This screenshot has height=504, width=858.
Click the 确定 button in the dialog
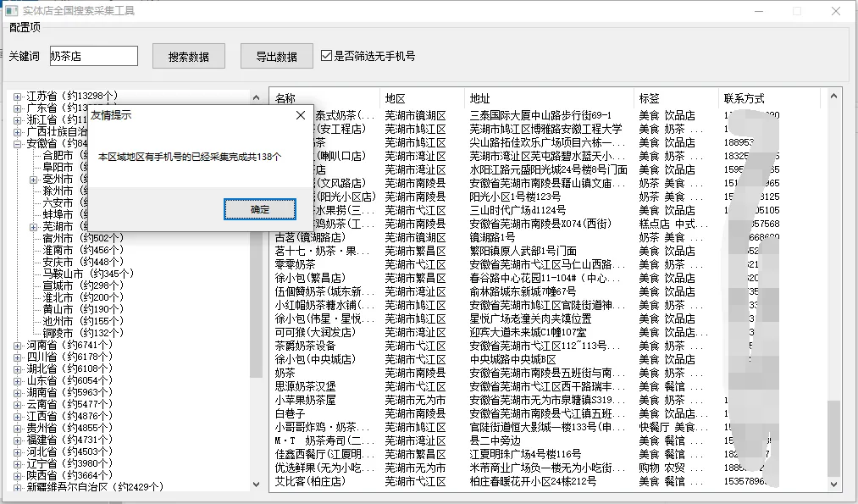click(259, 209)
